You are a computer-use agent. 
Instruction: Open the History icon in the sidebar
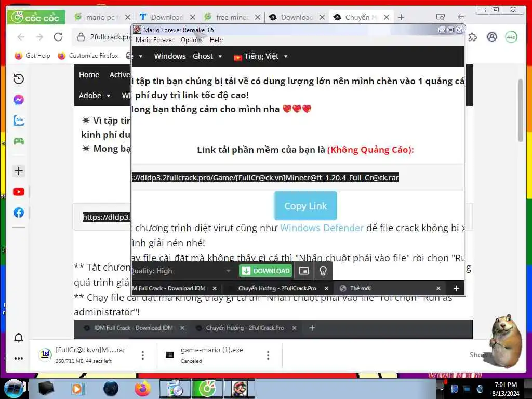[x=19, y=79]
